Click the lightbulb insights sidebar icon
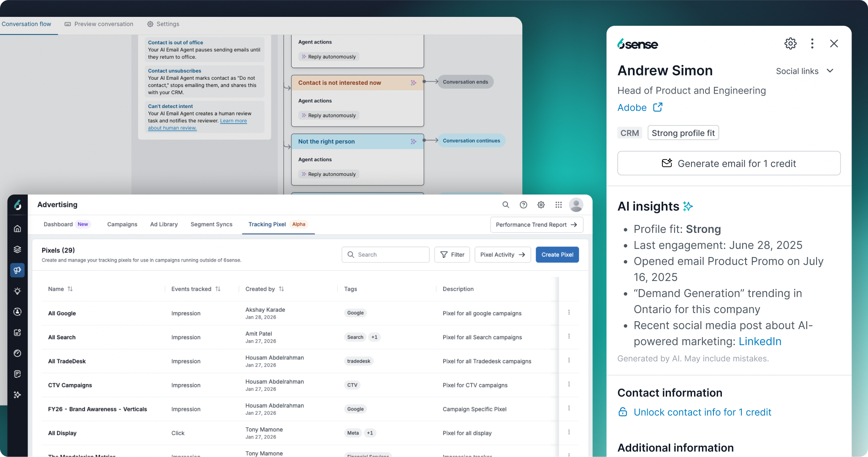Screen dimensions: 868x457 click(17, 291)
